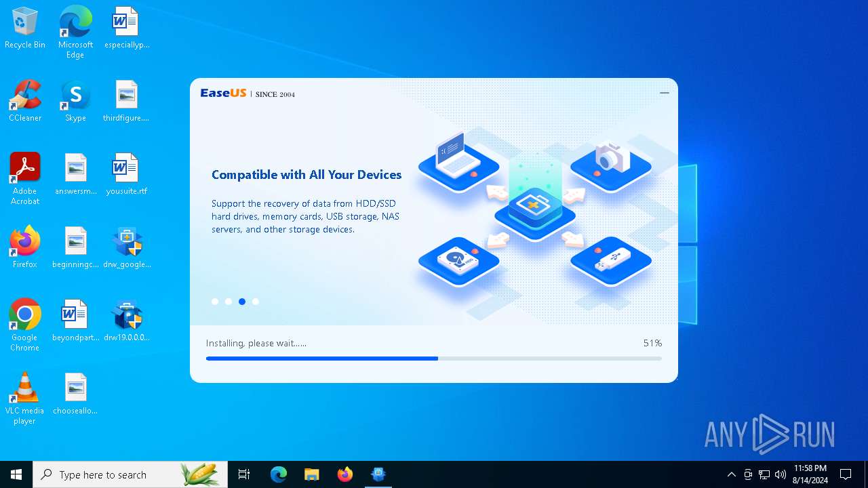
Task: Launch the Skype desktop shortcut
Action: click(75, 102)
